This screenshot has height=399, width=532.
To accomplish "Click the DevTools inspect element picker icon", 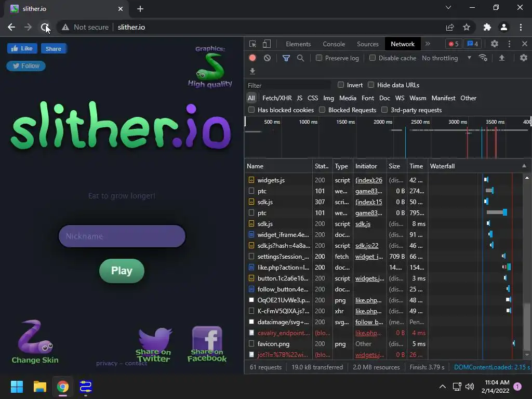I will (252, 44).
